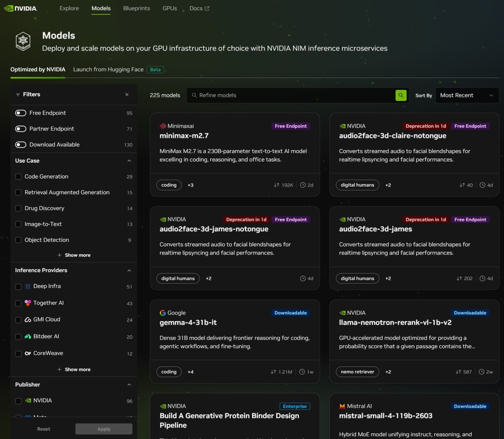Close the Filters panel with the X
Viewport: 504px width, 439px height.
point(127,95)
